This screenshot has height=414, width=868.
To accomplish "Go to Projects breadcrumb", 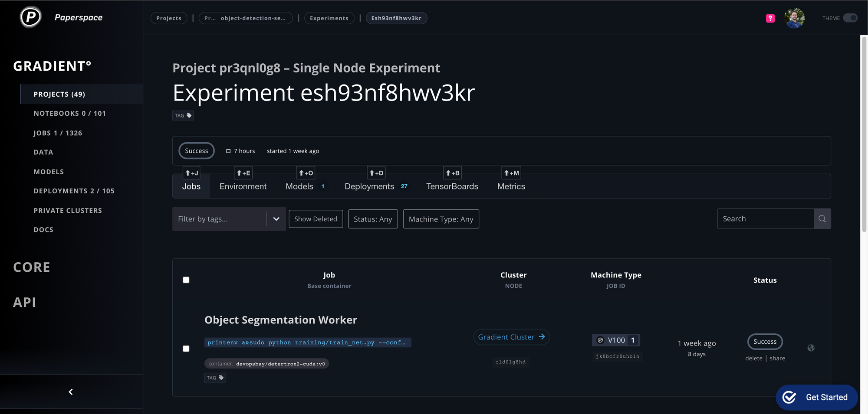I will (169, 18).
